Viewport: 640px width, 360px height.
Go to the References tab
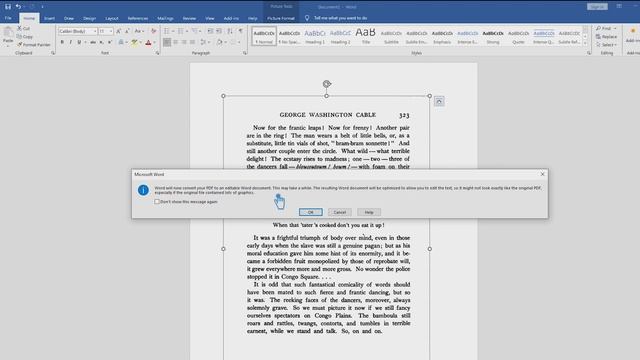[x=138, y=18]
